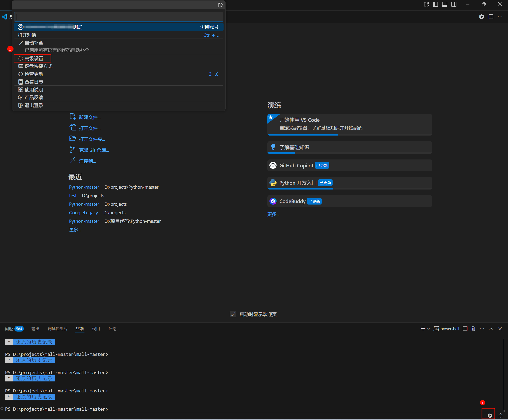Expand the new terminal launch profile dropdown
508x420 pixels.
point(428,329)
